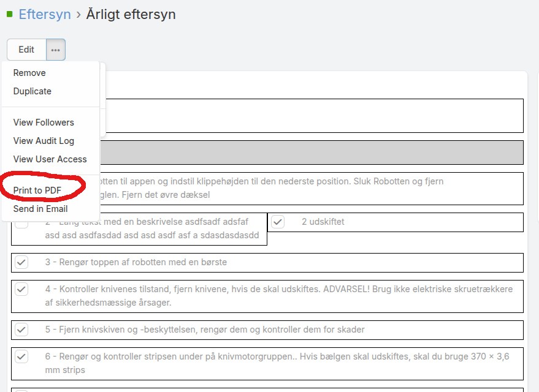Toggle checkbox for step 6 Rengør og kontroller
The image size is (539, 392).
tap(21, 356)
